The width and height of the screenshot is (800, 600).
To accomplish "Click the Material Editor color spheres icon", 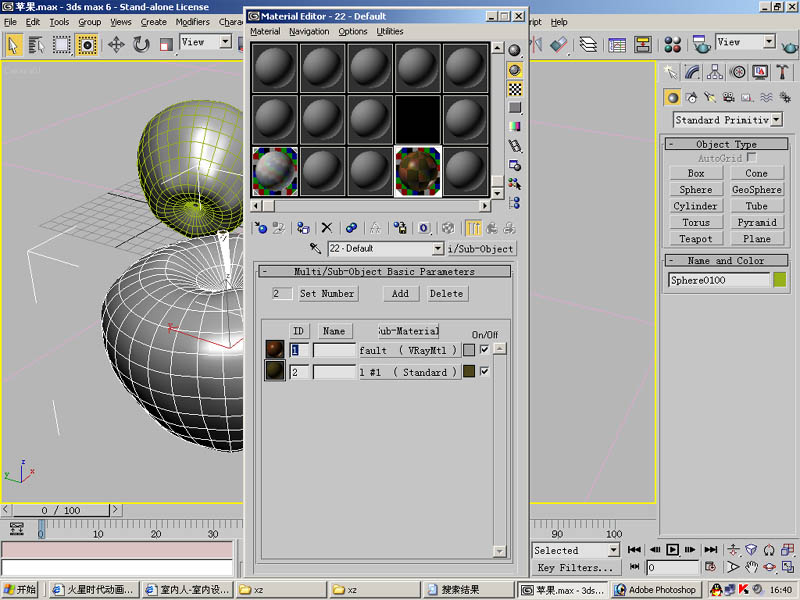I will [x=673, y=44].
